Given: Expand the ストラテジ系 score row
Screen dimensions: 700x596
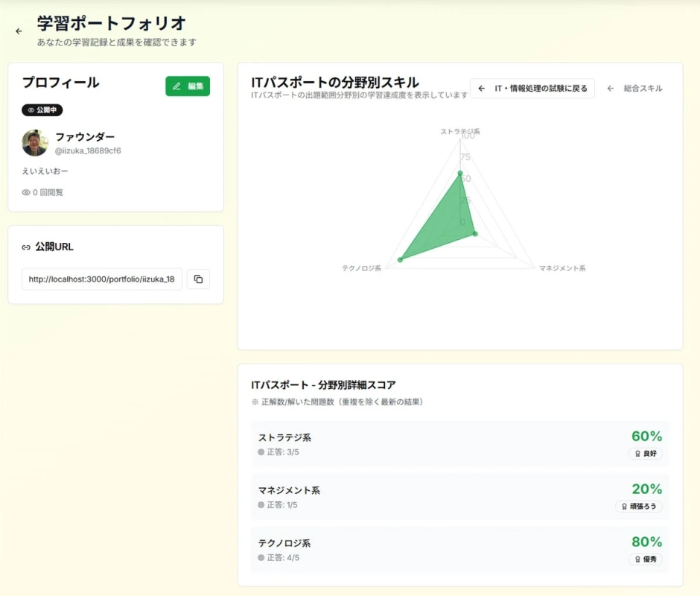Looking at the screenshot, I should pyautogui.click(x=460, y=443).
